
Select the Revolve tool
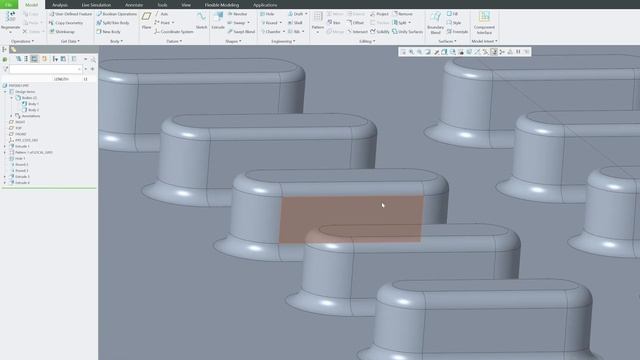(x=237, y=14)
